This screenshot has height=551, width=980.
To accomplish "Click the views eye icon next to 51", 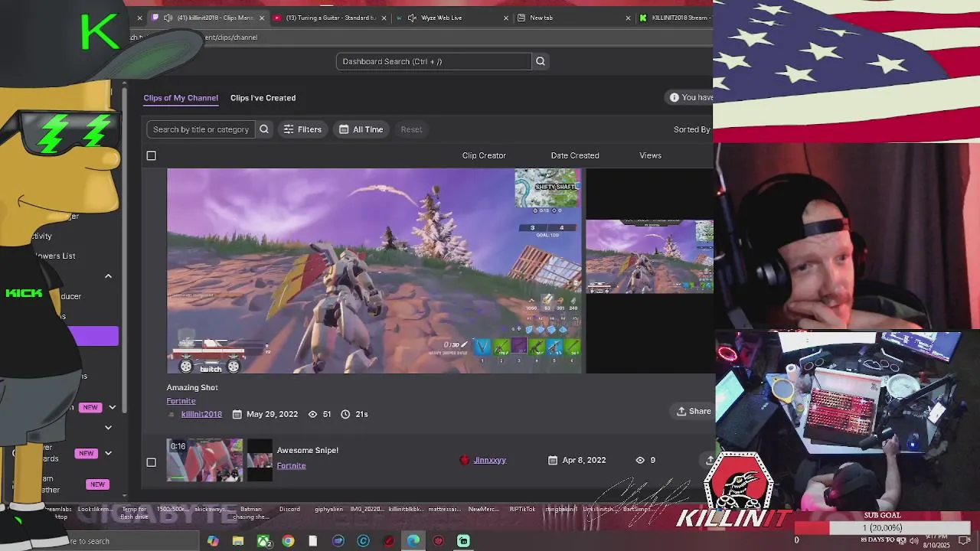I will 312,414.
